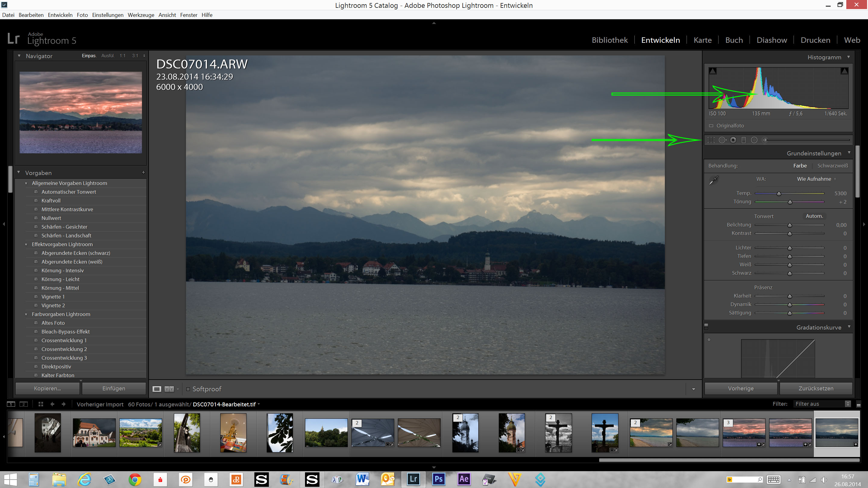Open WA white balance preset dropdown
The height and width of the screenshot is (488, 868).
pos(816,179)
